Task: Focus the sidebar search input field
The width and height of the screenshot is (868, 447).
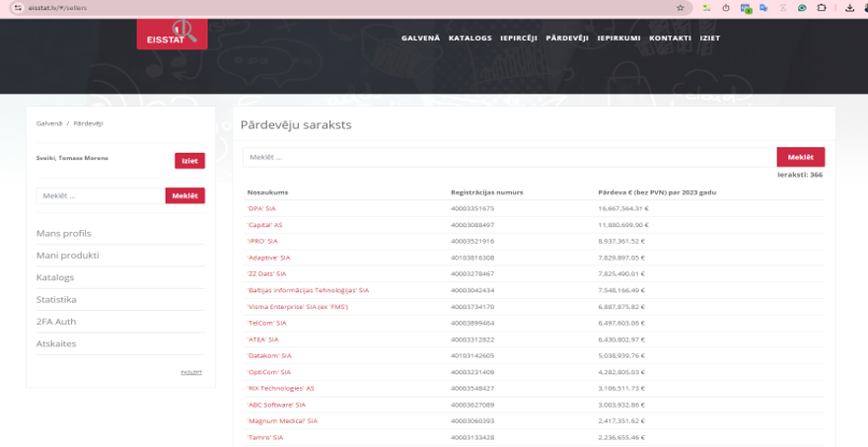Action: tap(101, 195)
